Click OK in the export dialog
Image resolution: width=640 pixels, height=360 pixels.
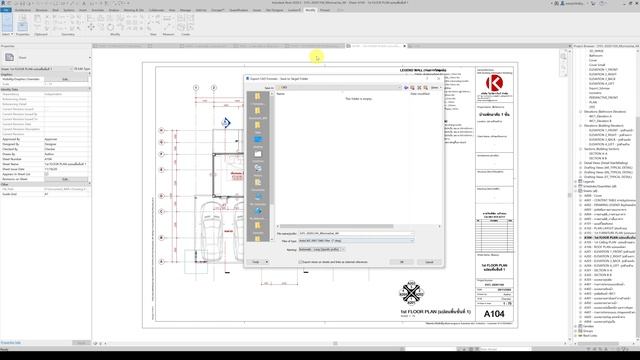(x=402, y=262)
